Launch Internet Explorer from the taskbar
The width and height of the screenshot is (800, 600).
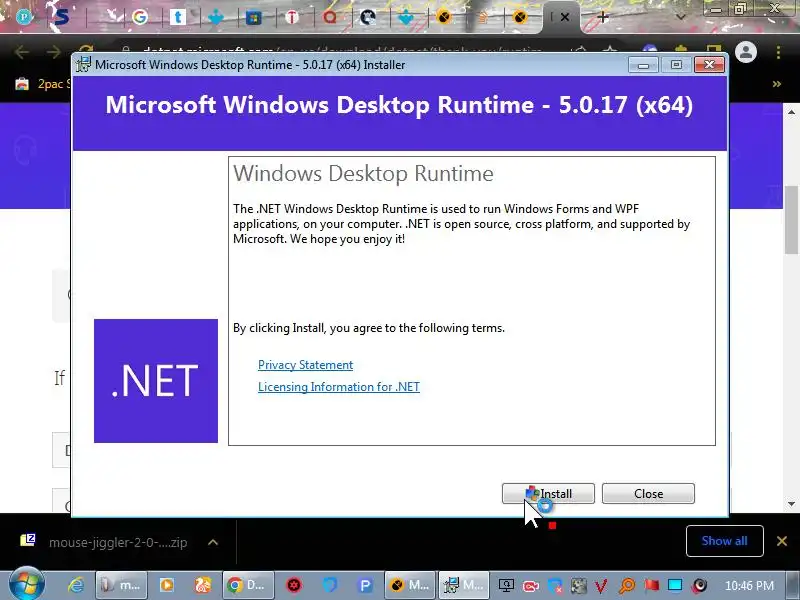(x=76, y=585)
